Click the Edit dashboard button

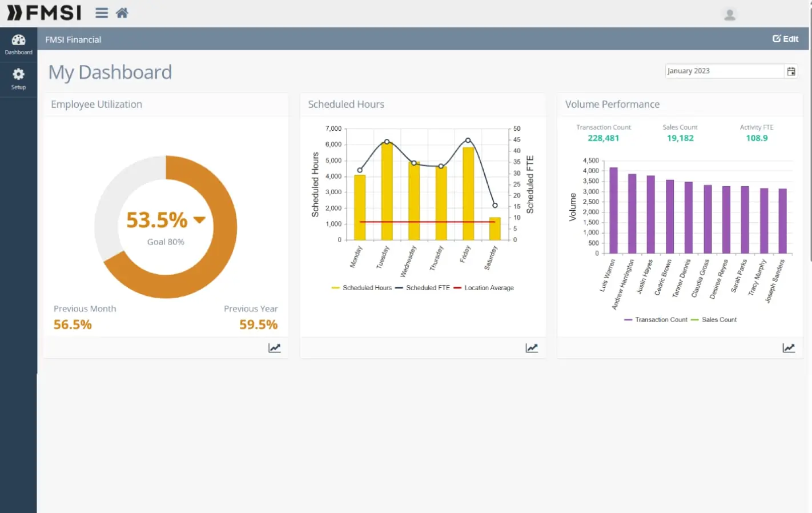click(785, 39)
